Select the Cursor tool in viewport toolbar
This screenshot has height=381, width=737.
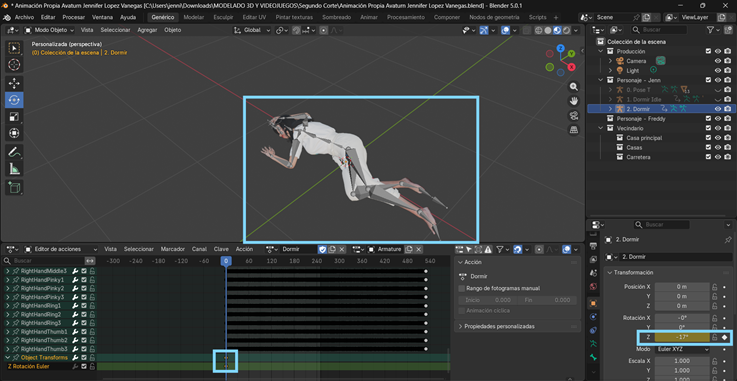(14, 64)
